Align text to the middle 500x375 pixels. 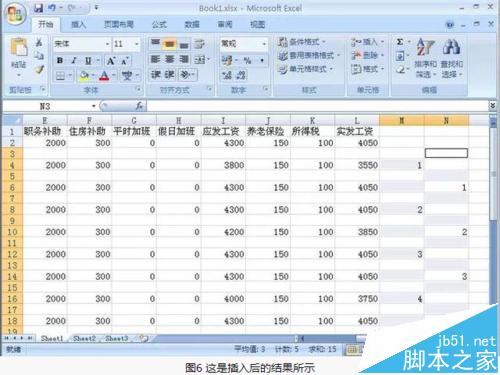tap(169, 43)
